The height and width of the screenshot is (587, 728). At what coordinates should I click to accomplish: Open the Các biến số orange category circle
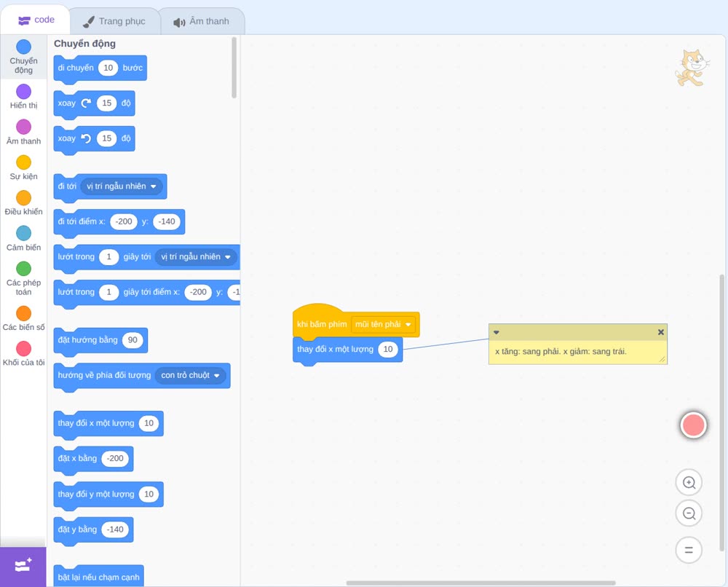pyautogui.click(x=24, y=313)
